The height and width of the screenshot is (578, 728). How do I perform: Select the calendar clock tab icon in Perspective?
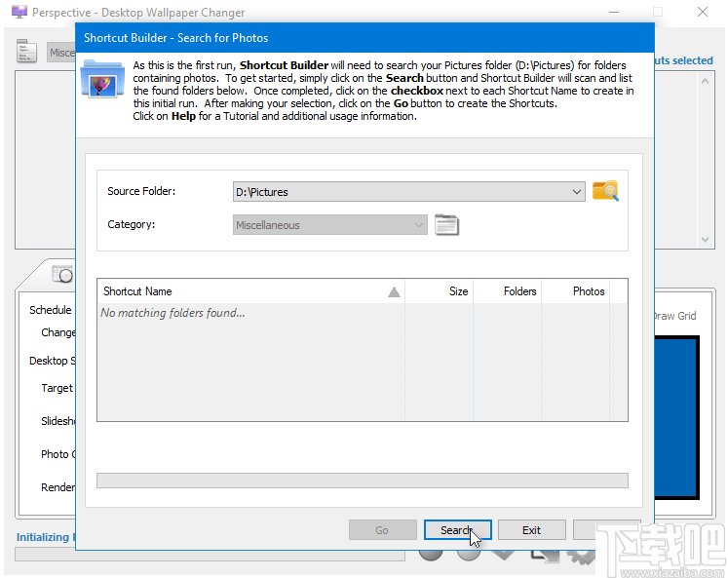tap(62, 274)
